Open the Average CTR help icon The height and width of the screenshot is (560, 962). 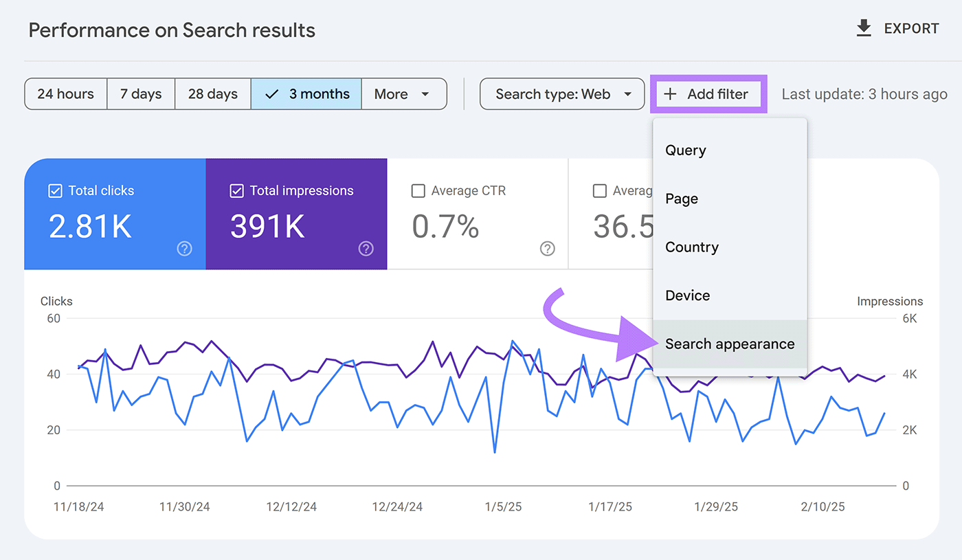coord(547,249)
